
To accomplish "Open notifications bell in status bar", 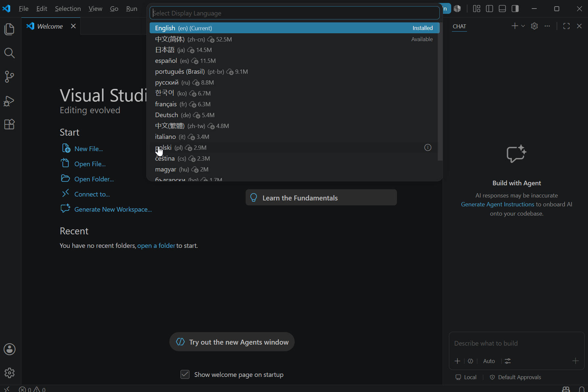I will click(581, 389).
